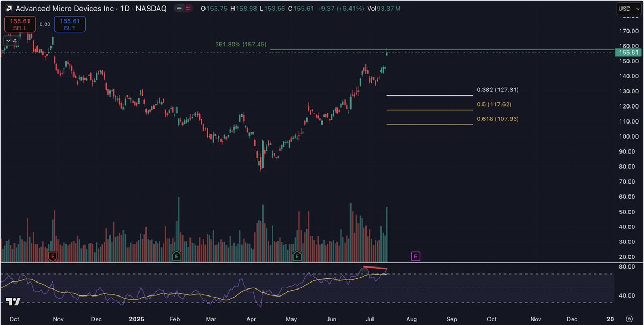Click the Aug label on the time axis

click(412, 319)
